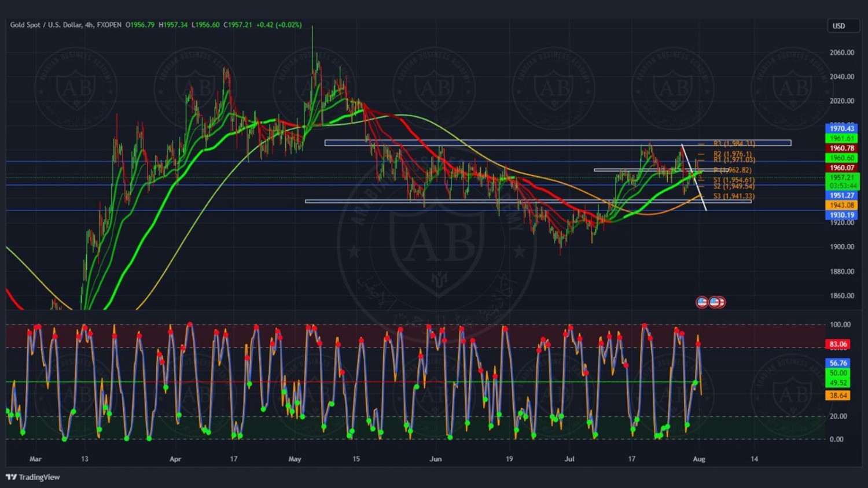Image resolution: width=868 pixels, height=488 pixels.
Task: Click the May label on the time axis
Action: [295, 459]
